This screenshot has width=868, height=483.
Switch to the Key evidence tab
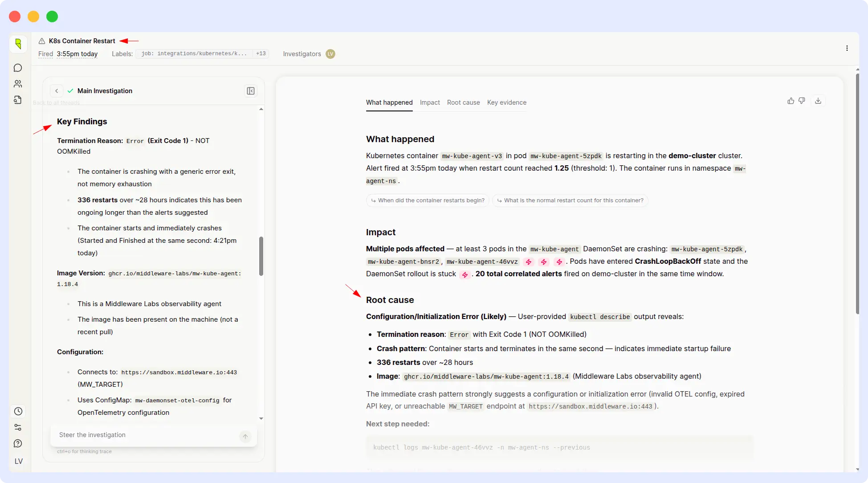pos(506,102)
